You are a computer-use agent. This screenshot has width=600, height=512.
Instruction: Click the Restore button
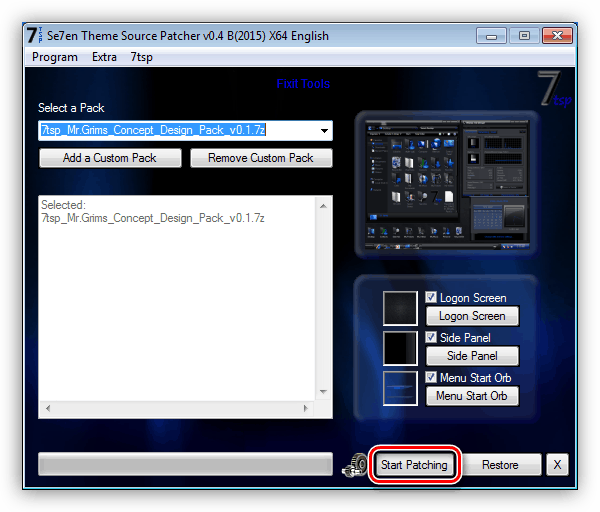point(501,465)
